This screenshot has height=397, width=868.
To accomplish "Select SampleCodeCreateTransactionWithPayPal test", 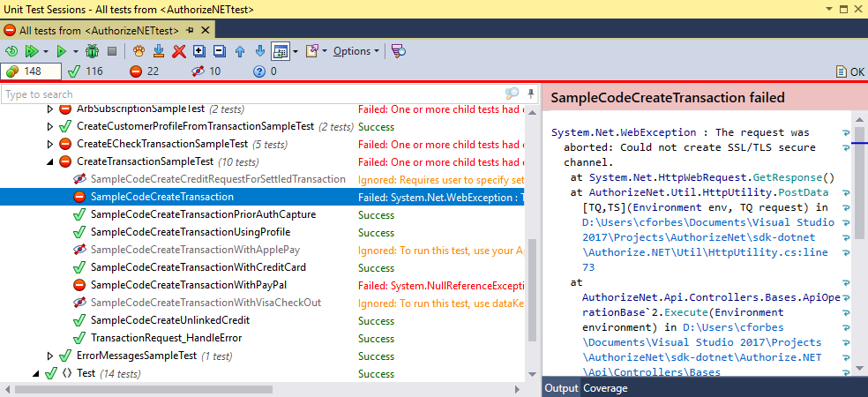I will coord(188,285).
